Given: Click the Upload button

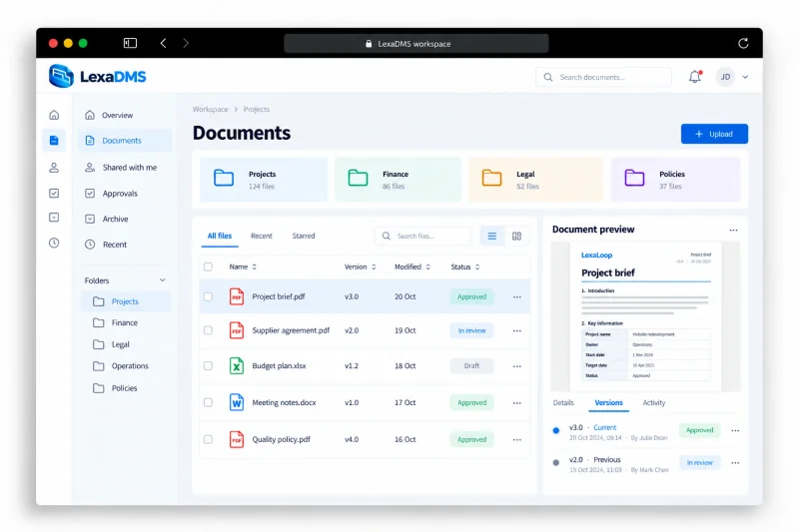Looking at the screenshot, I should pos(714,134).
